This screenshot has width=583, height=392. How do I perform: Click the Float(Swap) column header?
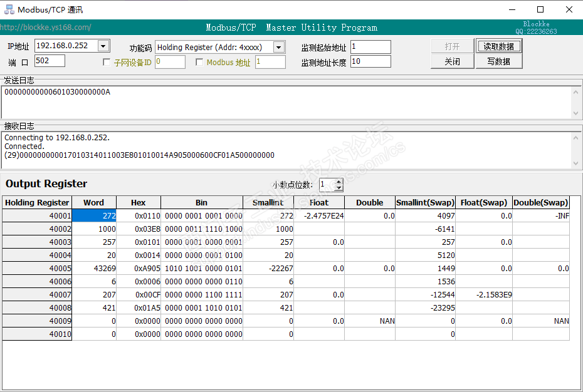pos(483,203)
